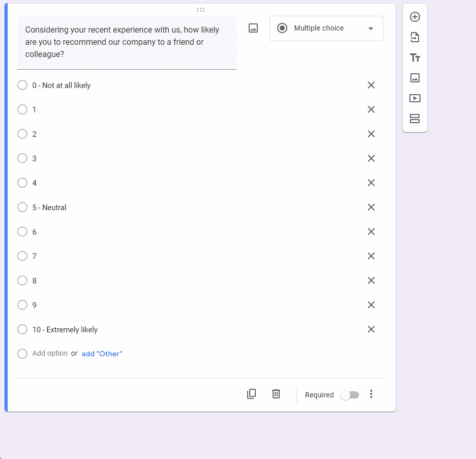Open the Multiple choice question type dropdown
The height and width of the screenshot is (459, 476).
click(x=326, y=28)
